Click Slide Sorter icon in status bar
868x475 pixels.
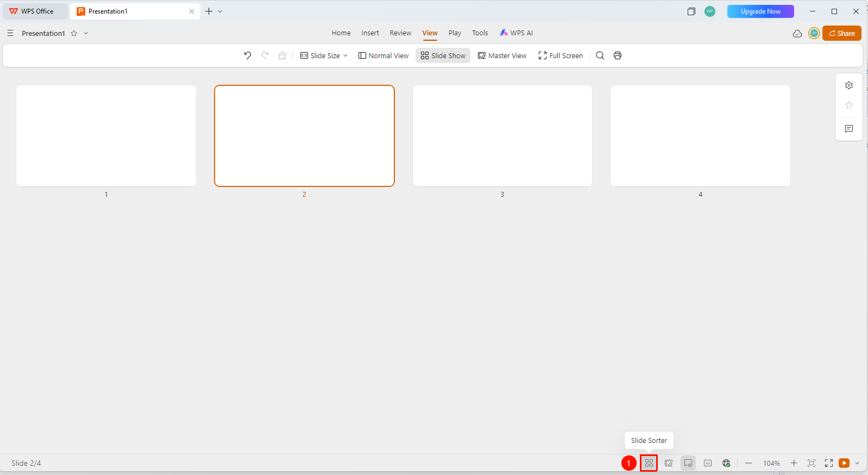click(x=649, y=463)
